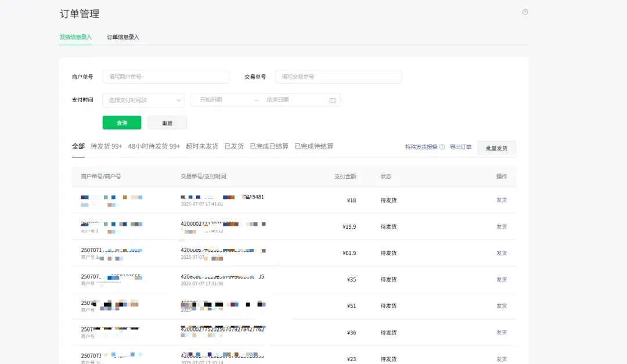
Task: Click the 交易单号 transaction number input field
Action: tap(338, 76)
